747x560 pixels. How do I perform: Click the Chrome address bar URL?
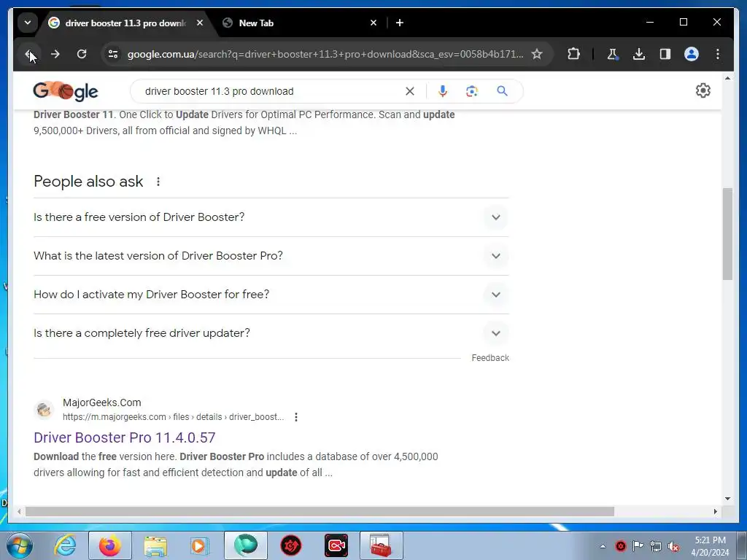(325, 54)
